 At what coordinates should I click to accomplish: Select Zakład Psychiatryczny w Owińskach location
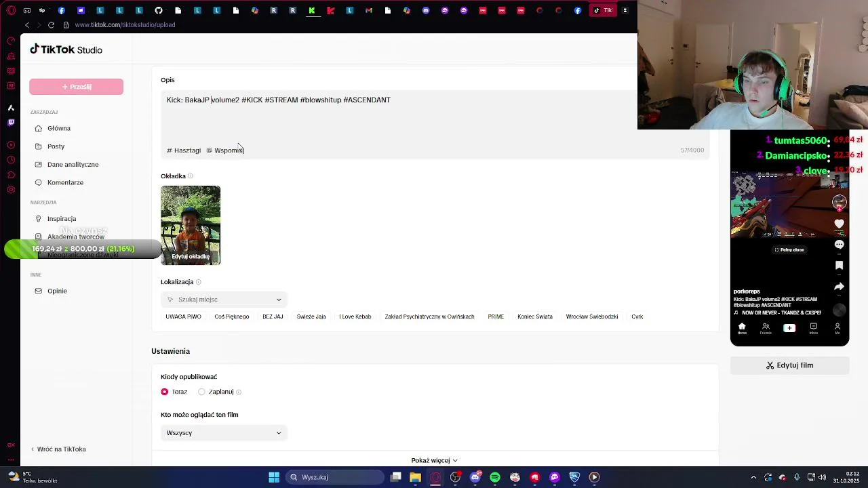(x=429, y=317)
